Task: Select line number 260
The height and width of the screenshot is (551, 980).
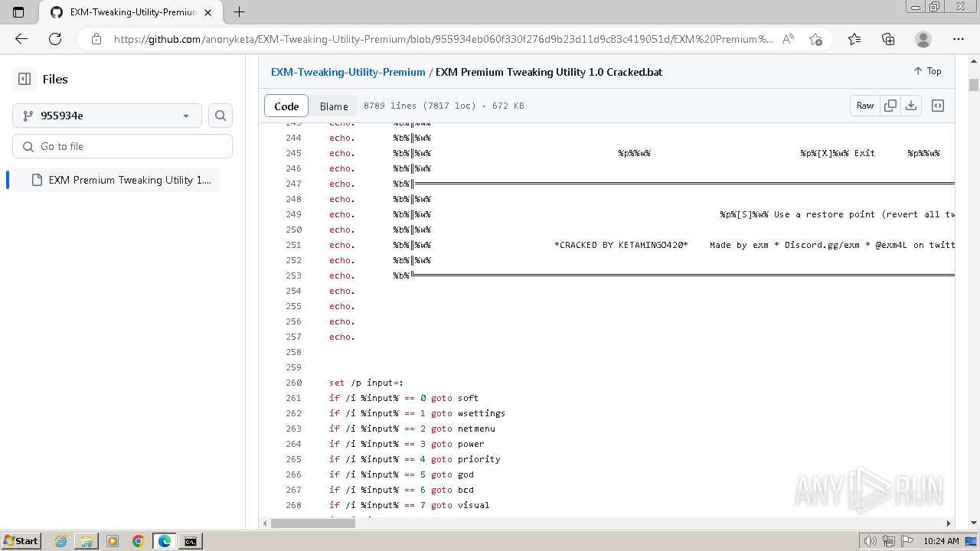Action: point(293,383)
